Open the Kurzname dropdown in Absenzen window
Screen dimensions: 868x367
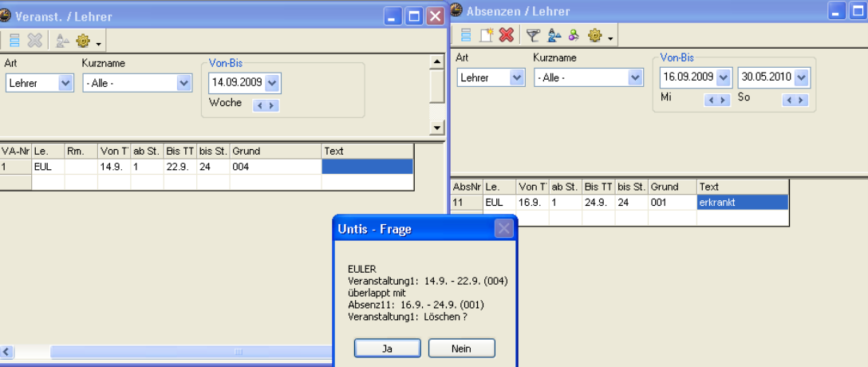tap(635, 77)
